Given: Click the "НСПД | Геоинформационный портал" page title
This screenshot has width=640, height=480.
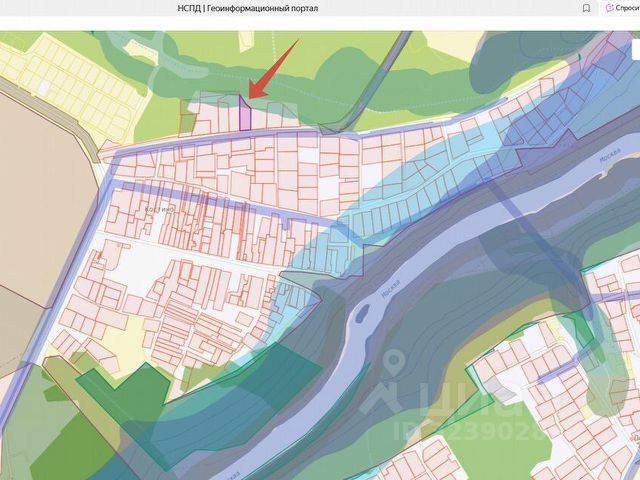Looking at the screenshot, I should pyautogui.click(x=248, y=8).
